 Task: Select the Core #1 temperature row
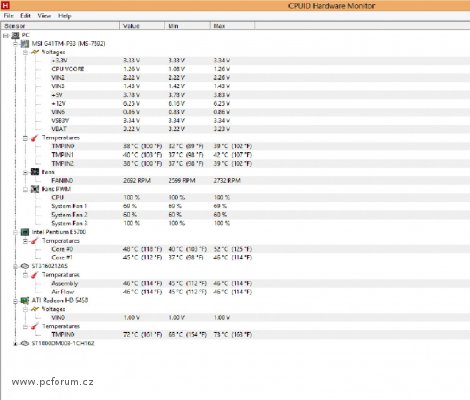[235, 258]
